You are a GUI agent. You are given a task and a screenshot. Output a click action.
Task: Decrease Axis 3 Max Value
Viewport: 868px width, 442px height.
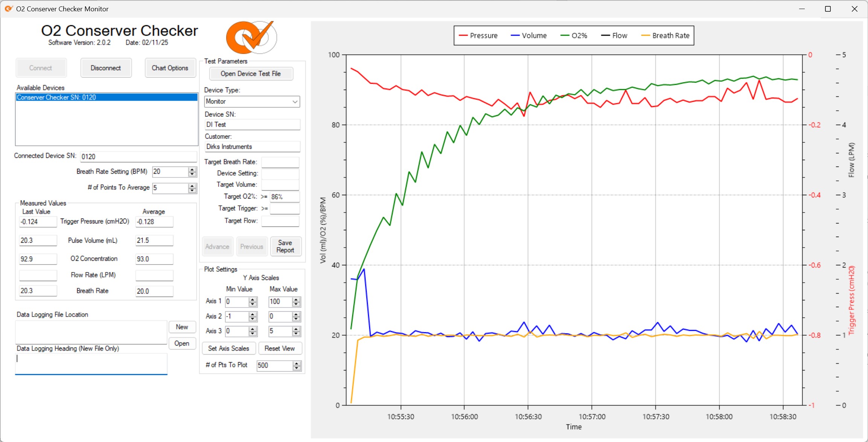tap(296, 334)
